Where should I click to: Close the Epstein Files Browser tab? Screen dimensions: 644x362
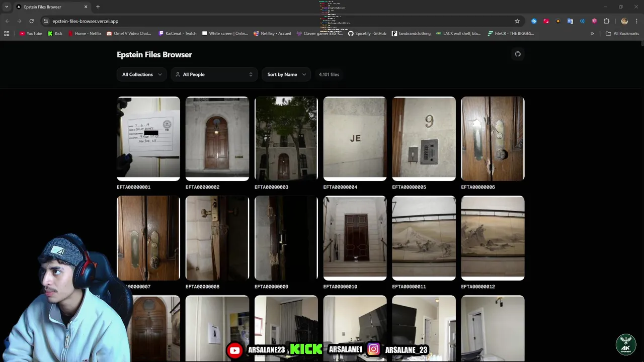86,7
